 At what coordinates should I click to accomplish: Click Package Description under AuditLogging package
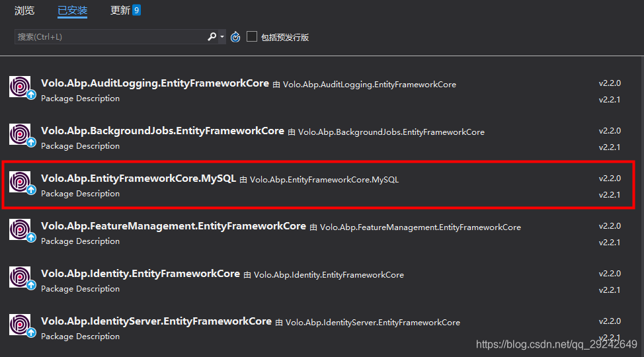[x=81, y=99]
